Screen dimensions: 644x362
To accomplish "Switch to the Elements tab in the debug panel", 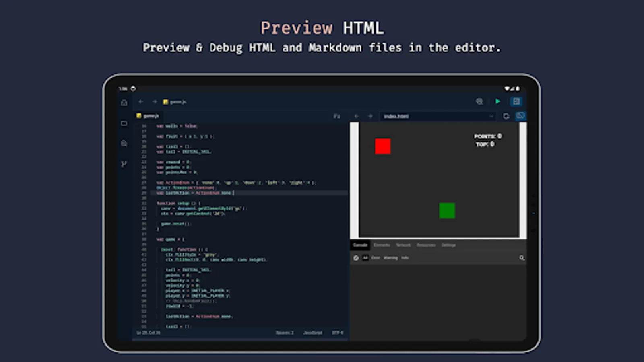I will click(382, 245).
